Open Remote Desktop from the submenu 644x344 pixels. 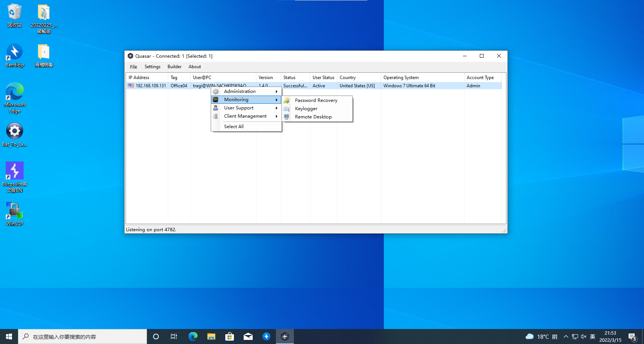coord(313,117)
